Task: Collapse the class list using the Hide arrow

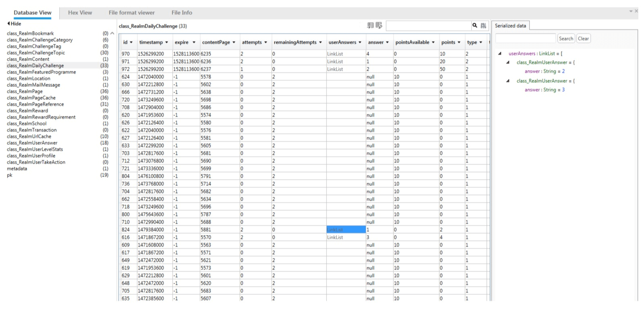Action: [8, 23]
